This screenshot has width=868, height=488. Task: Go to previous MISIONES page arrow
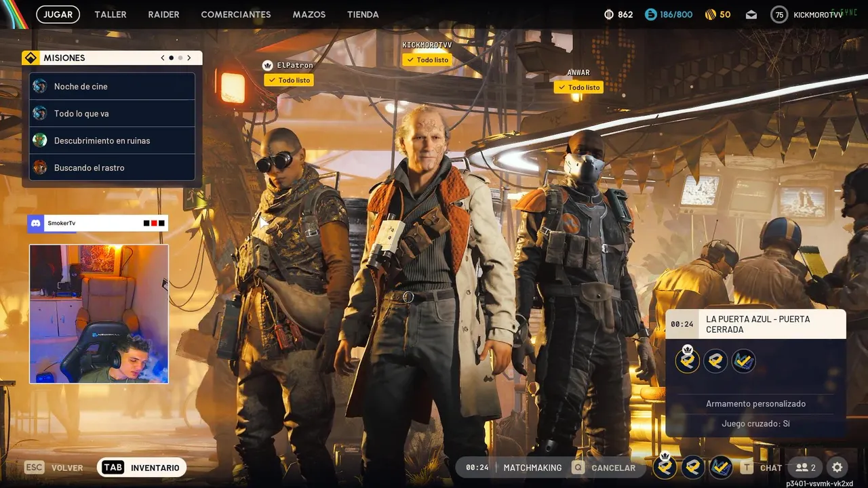[163, 58]
